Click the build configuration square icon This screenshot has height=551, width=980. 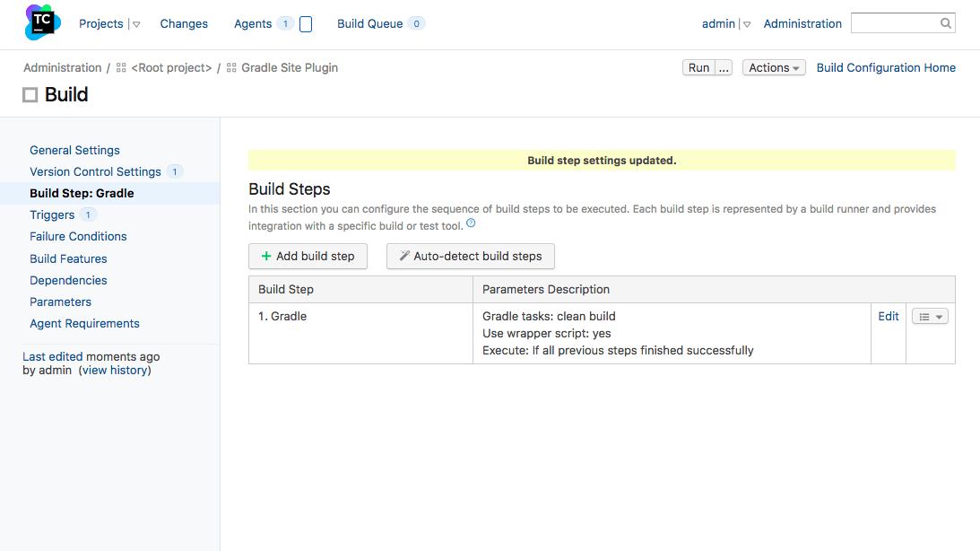[30, 95]
